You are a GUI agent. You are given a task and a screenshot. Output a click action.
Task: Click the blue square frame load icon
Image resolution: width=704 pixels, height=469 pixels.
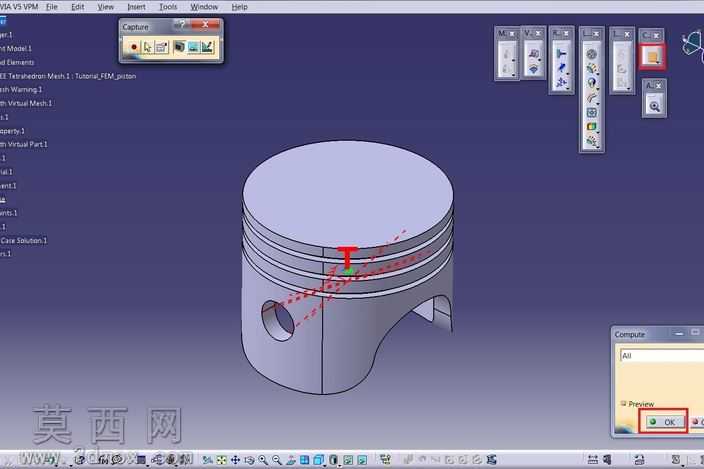pyautogui.click(x=591, y=112)
